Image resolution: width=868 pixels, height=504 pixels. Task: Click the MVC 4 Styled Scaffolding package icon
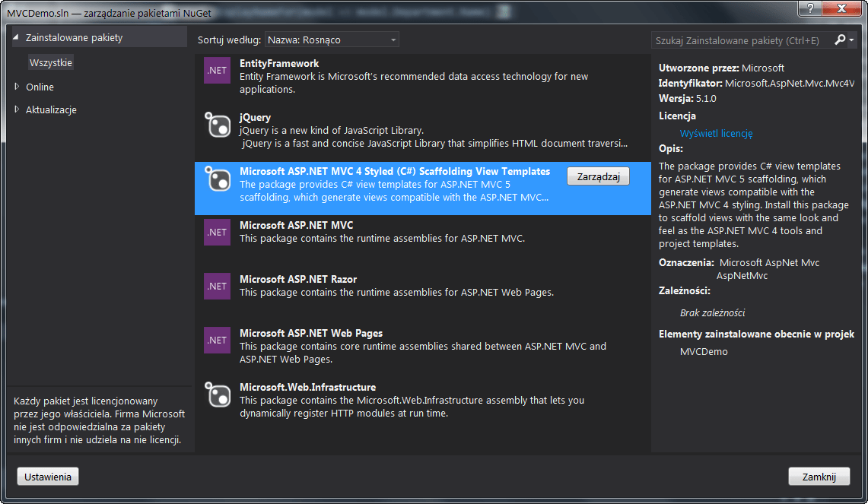217,178
